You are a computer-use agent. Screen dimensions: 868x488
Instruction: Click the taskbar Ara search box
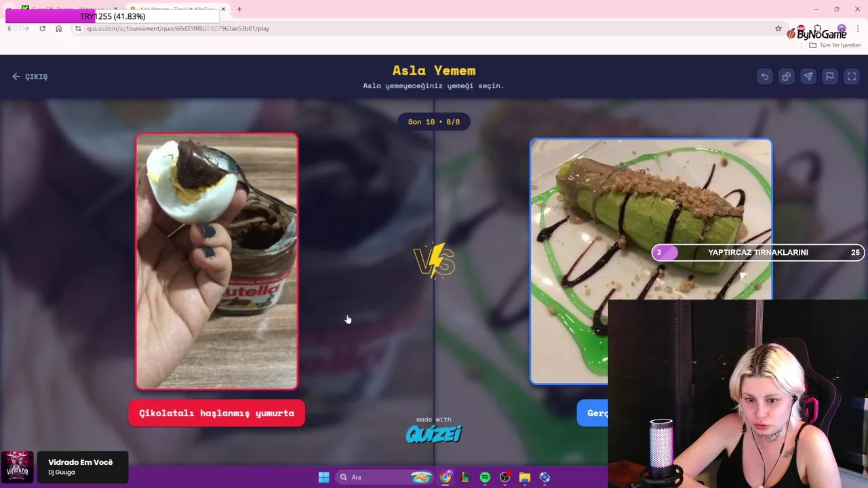point(385,477)
